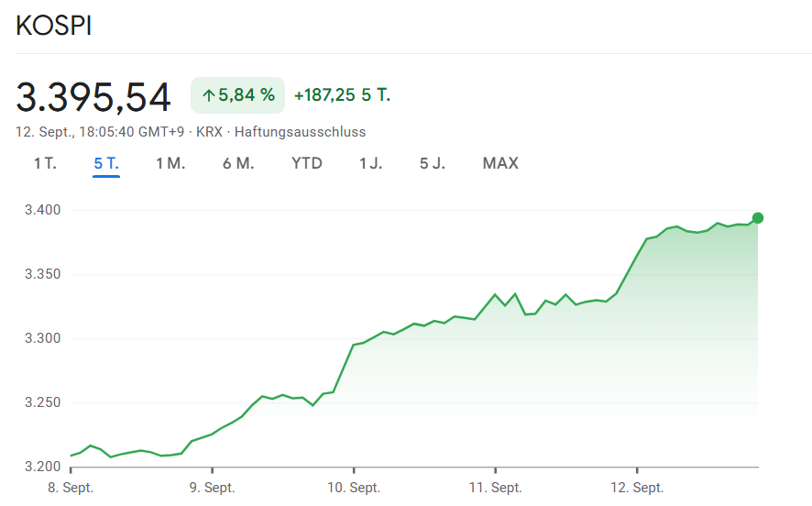Select the YTD range tab
The width and height of the screenshot is (812, 506).
307,163
